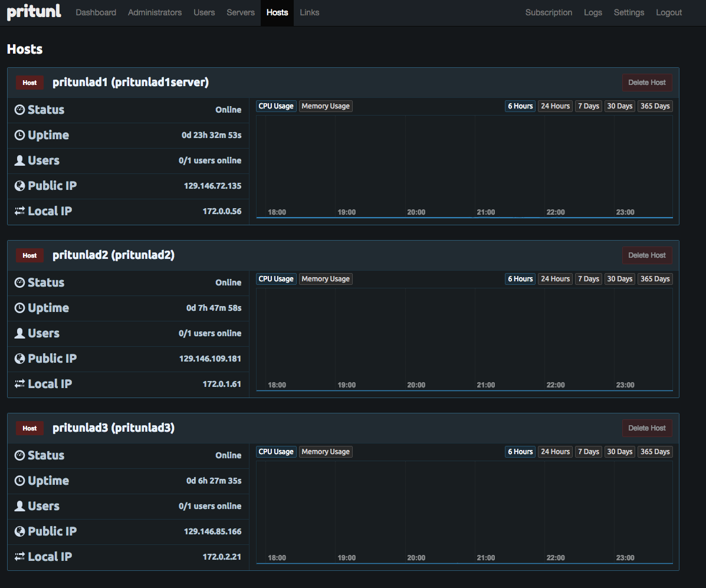Click the Users person icon for pritunlad2
Viewport: 706px width, 588px height.
[19, 333]
